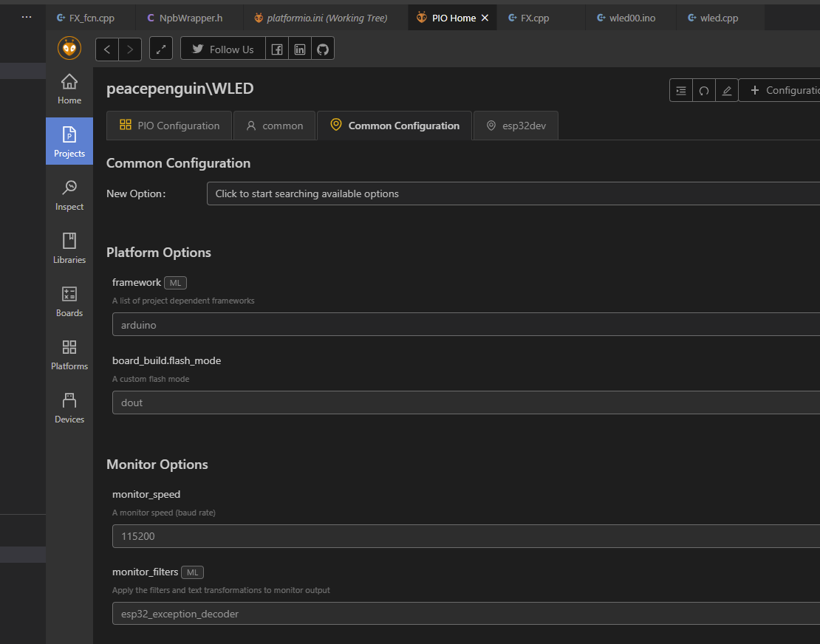Open the GitHub icon link
The image size is (820, 644).
click(x=323, y=49)
